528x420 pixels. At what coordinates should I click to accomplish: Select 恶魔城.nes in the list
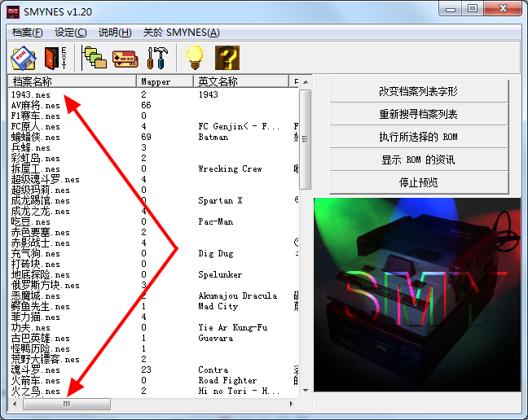pyautogui.click(x=36, y=296)
